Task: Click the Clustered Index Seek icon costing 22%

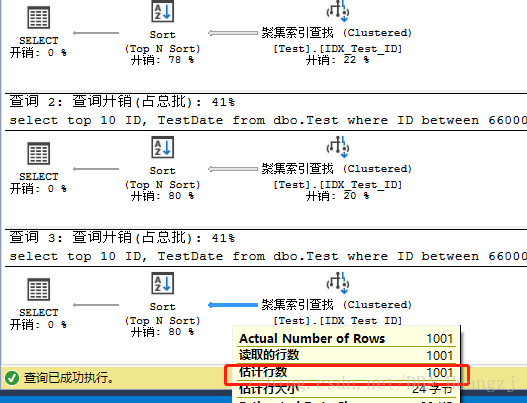Action: click(x=338, y=11)
